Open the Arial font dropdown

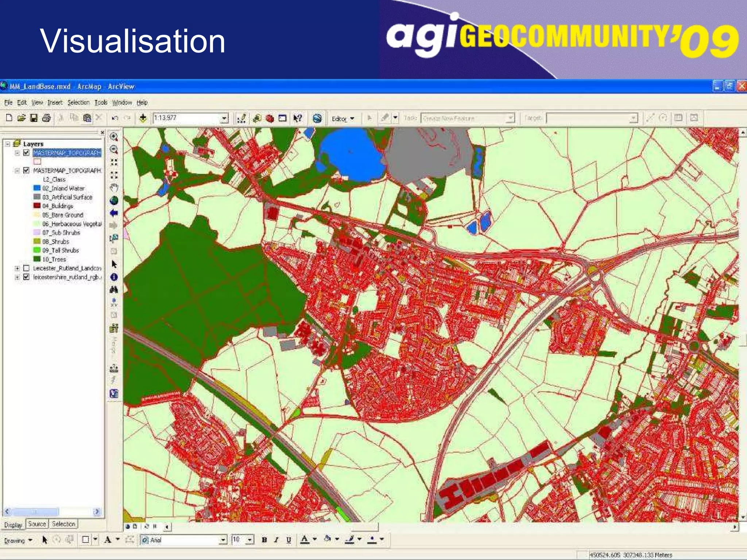(x=223, y=540)
